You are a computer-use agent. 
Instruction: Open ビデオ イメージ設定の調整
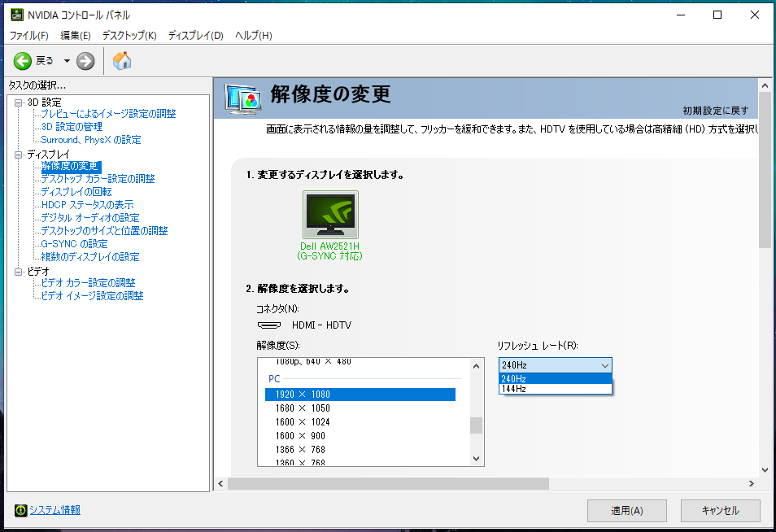click(92, 296)
